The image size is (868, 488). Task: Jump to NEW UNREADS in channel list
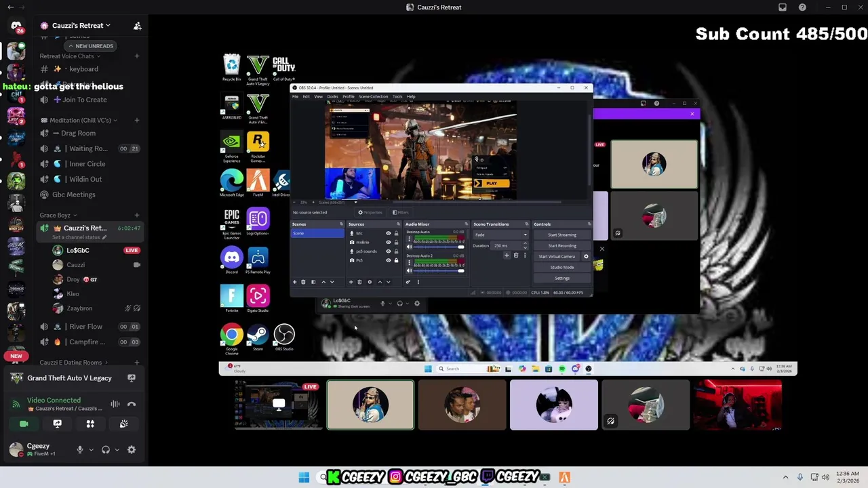pos(90,46)
